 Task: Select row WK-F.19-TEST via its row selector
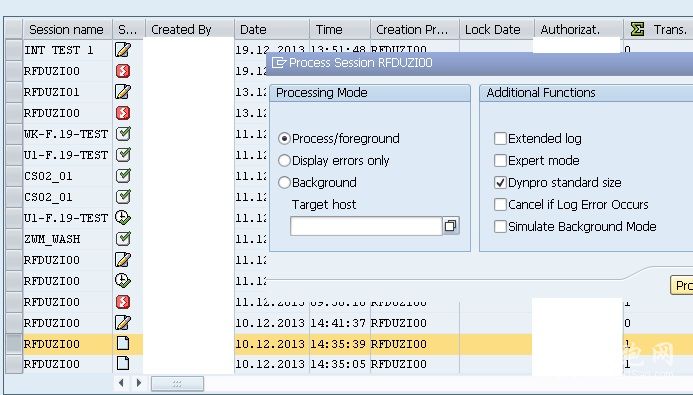(14, 133)
